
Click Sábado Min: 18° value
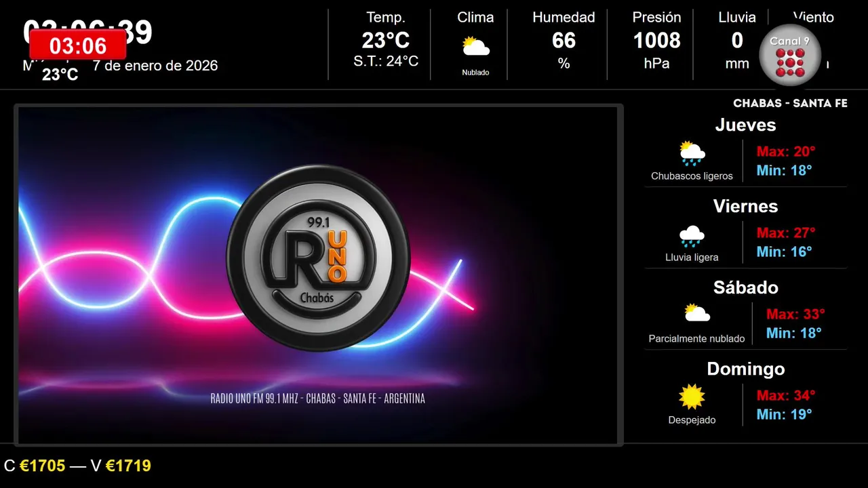click(794, 333)
